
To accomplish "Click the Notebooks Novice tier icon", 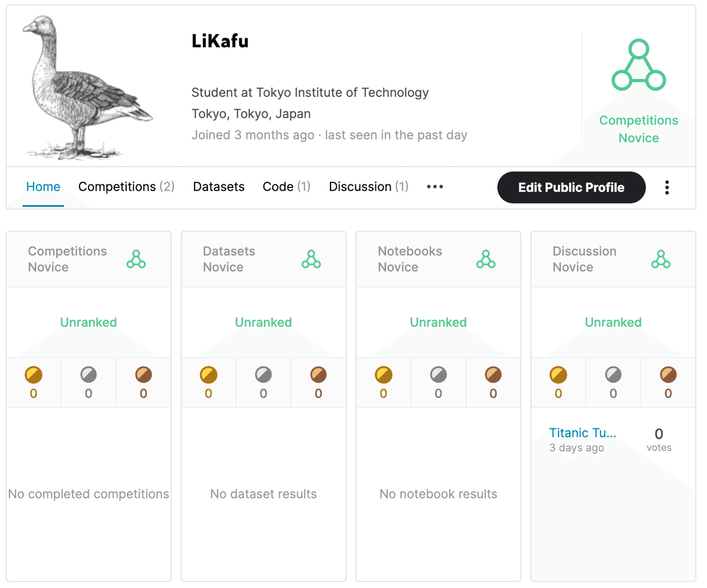I will [x=485, y=259].
